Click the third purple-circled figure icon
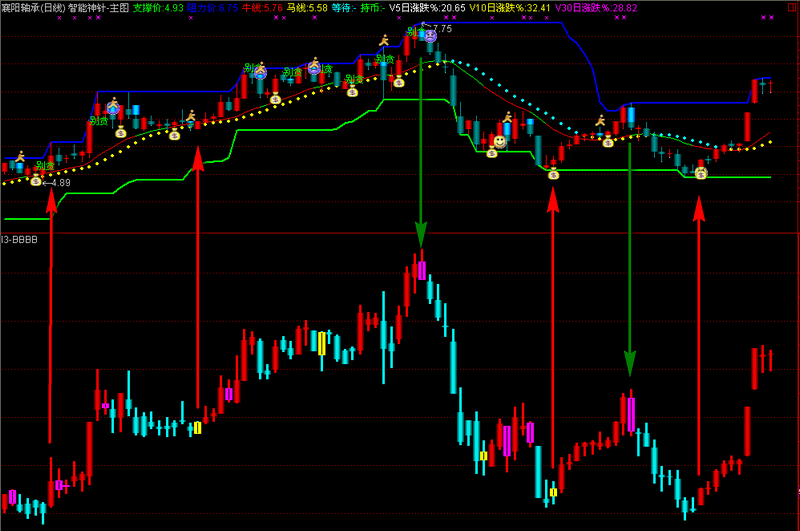The height and width of the screenshot is (531, 800). coord(314,67)
